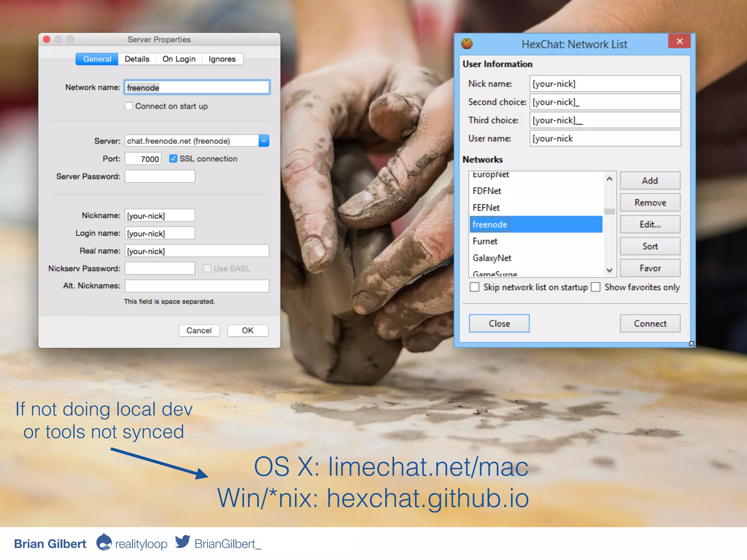Select FDFNet in the networks list
Image resolution: width=747 pixels, height=560 pixels.
tap(536, 191)
